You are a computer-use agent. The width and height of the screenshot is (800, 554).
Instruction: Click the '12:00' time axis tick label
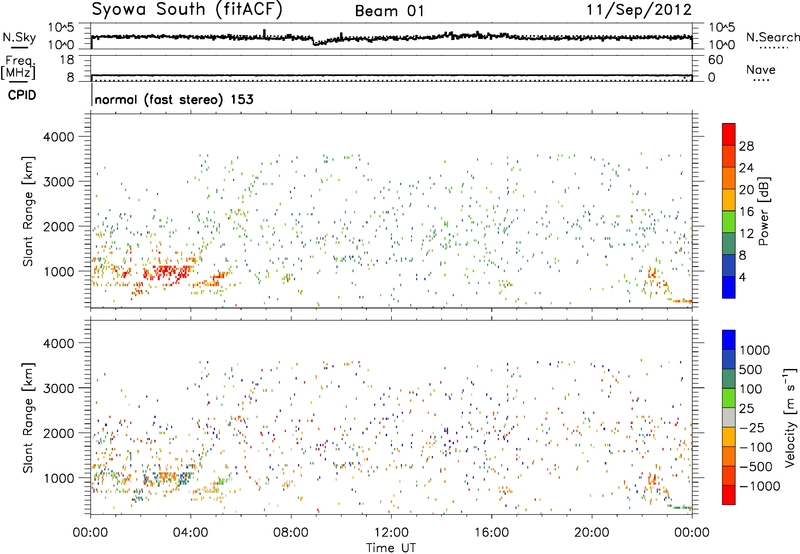pyautogui.click(x=391, y=533)
